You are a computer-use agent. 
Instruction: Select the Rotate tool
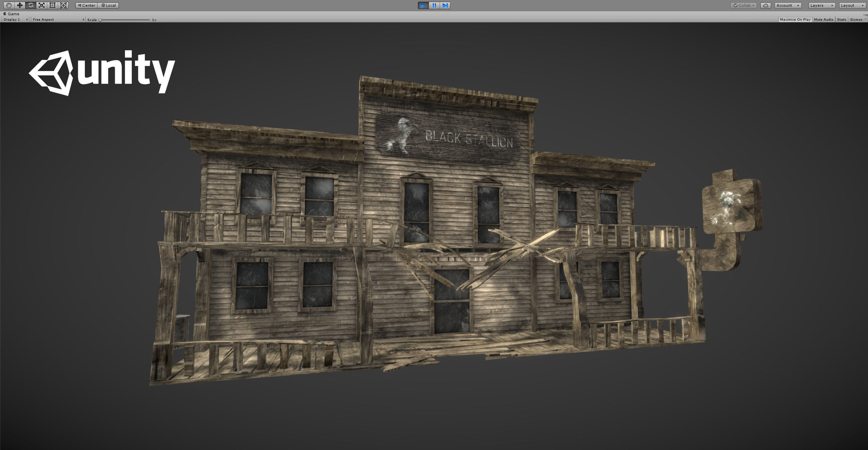click(31, 5)
